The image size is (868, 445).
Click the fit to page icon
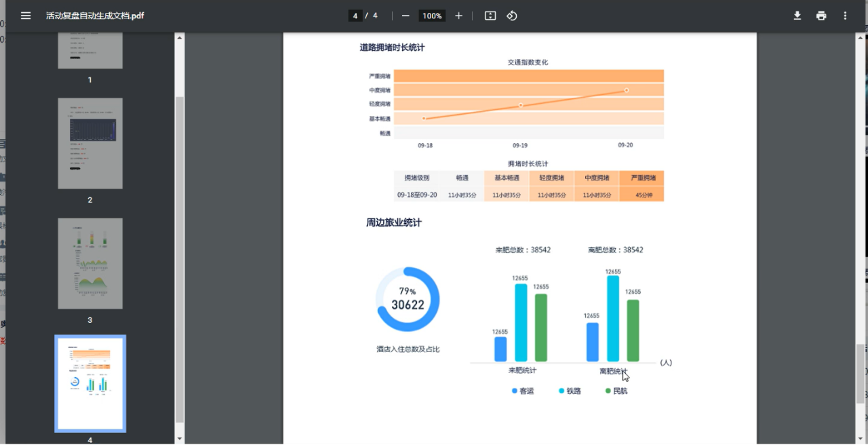(490, 16)
